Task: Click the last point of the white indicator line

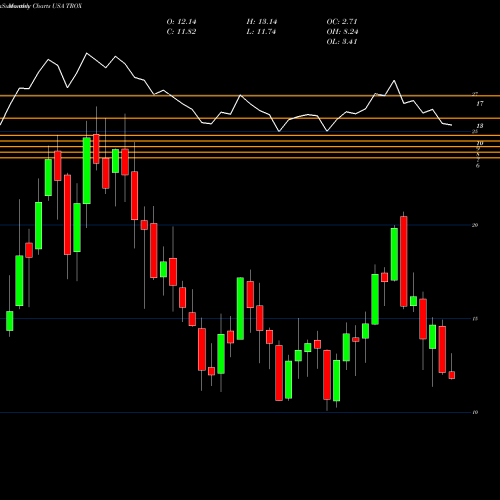Action: coord(452,125)
